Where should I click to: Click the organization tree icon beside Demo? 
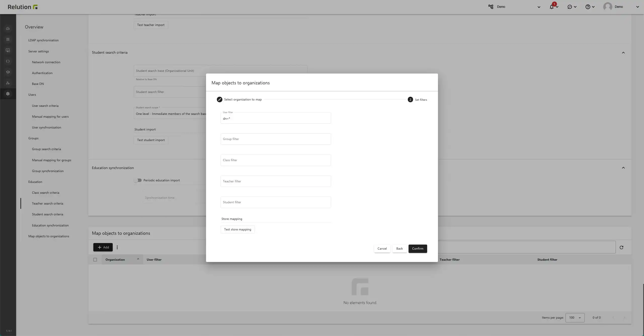click(491, 7)
